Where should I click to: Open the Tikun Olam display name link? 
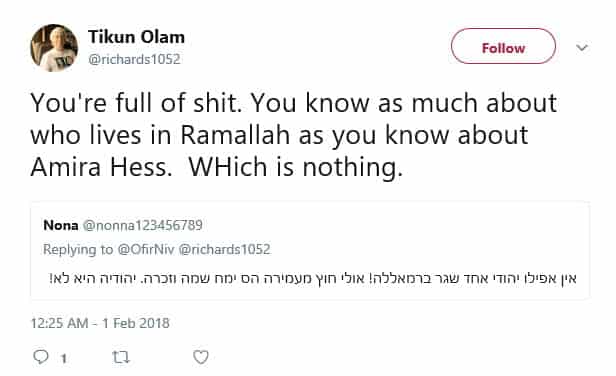136,37
